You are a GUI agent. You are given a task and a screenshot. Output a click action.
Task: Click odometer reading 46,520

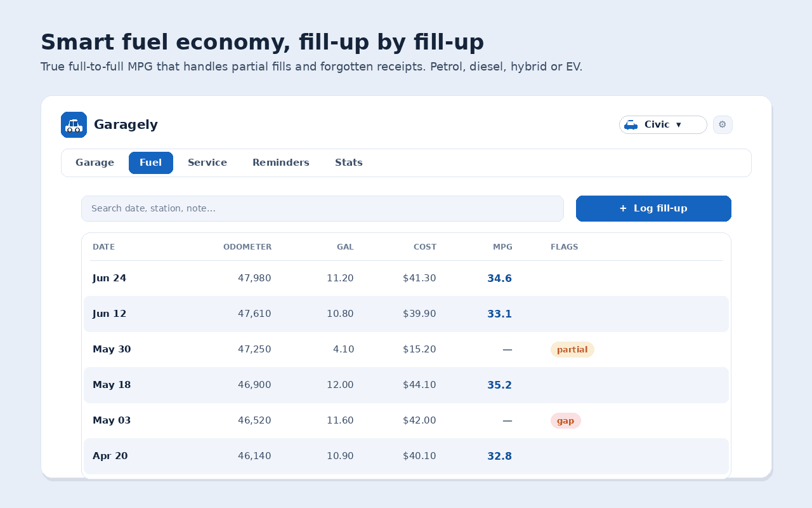pos(254,420)
